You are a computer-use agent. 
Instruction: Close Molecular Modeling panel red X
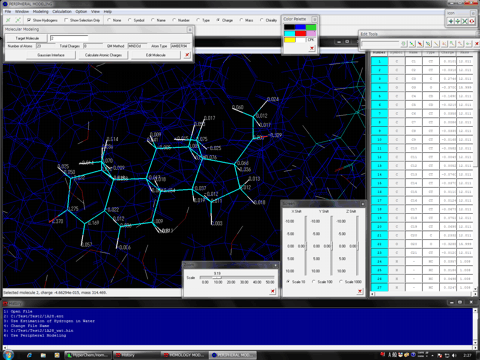coord(187,55)
